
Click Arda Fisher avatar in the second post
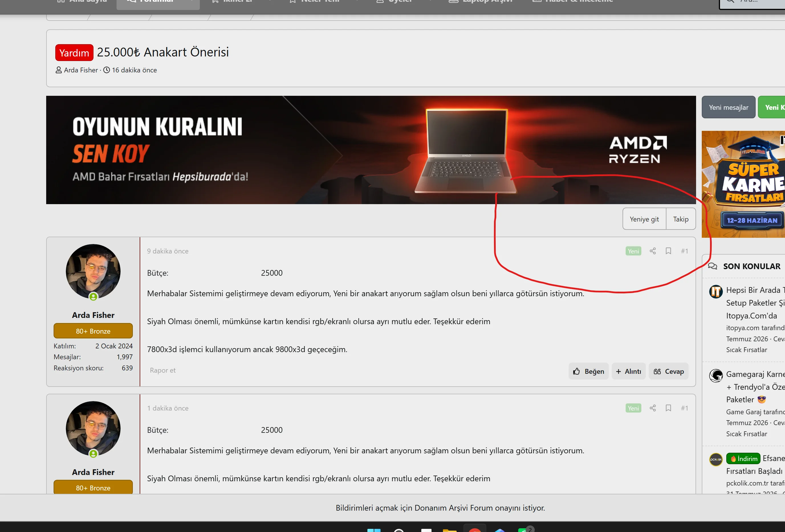(x=93, y=428)
